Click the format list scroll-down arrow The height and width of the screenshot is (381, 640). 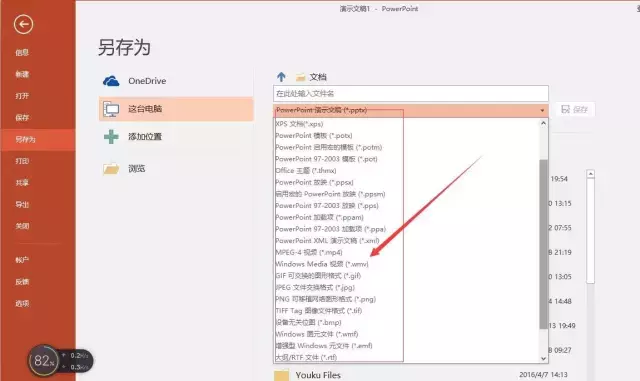[x=543, y=359]
